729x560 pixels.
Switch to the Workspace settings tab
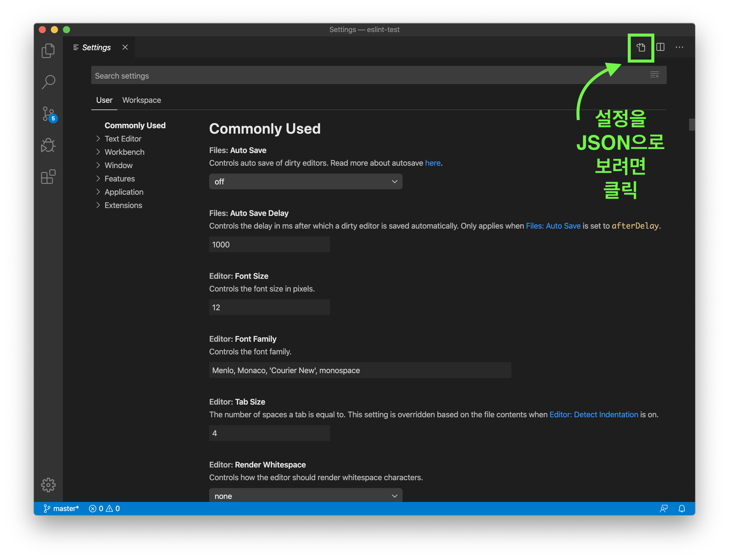tap(141, 100)
